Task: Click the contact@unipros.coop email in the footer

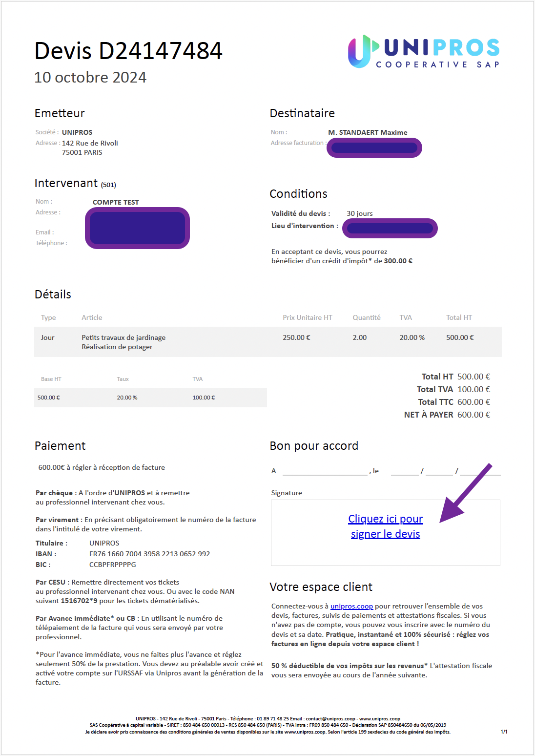Action: [x=330, y=719]
